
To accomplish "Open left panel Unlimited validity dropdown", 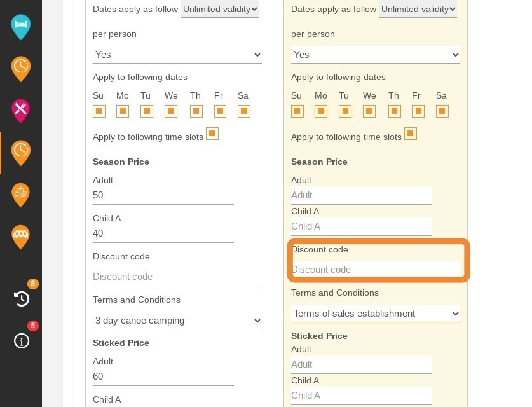I will point(219,9).
